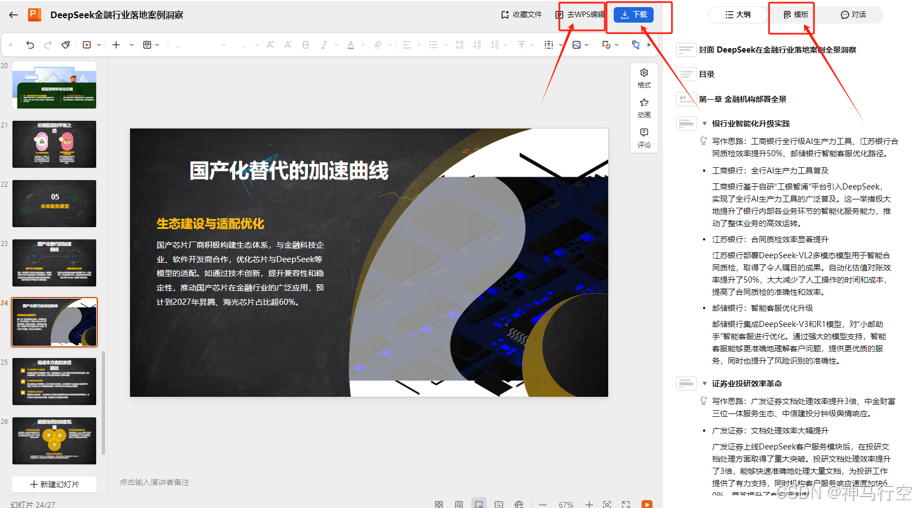916x508 pixels.
Task: Click 新建幻灯片 button
Action: pyautogui.click(x=54, y=484)
